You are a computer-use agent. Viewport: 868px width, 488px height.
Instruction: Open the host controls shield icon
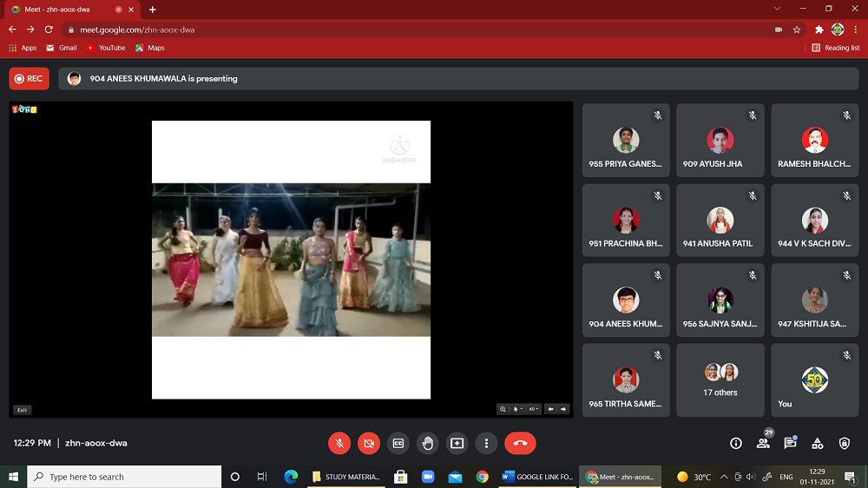[844, 444]
